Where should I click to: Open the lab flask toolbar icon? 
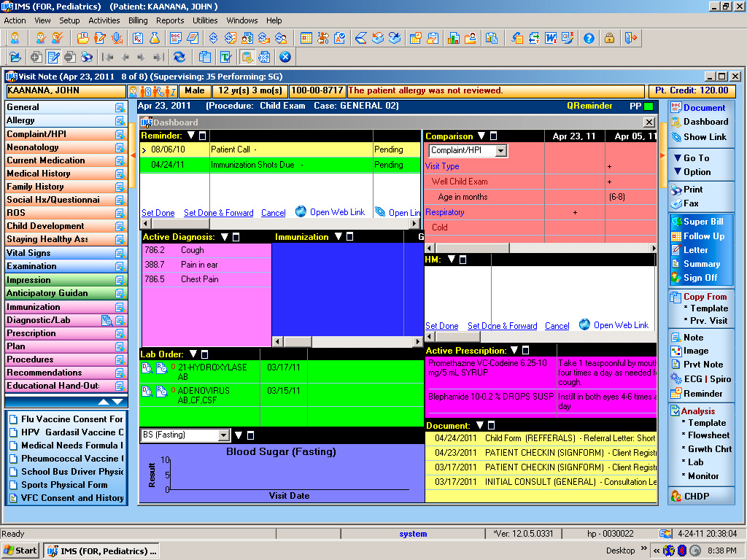[155, 38]
